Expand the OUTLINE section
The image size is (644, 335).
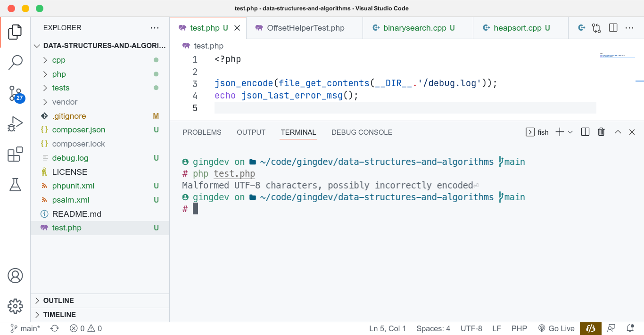(58, 300)
